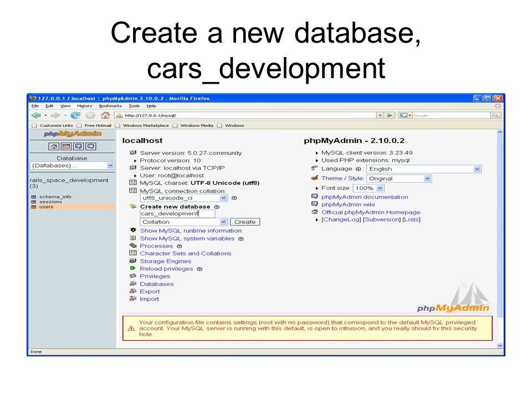This screenshot has height=399, width=532.
Task: Click the phpMyAdmin logo in left panel
Action: tap(73, 134)
